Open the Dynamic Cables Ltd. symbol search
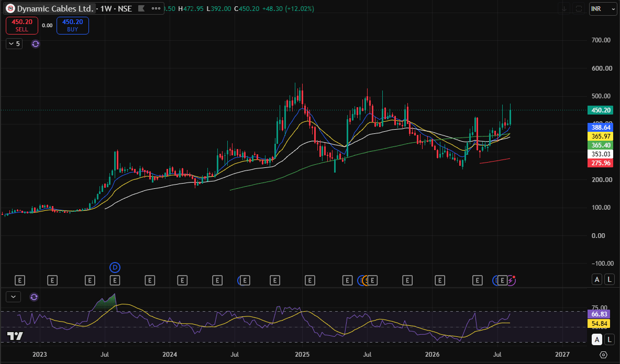Viewport: 620px width, 364px height. [56, 8]
